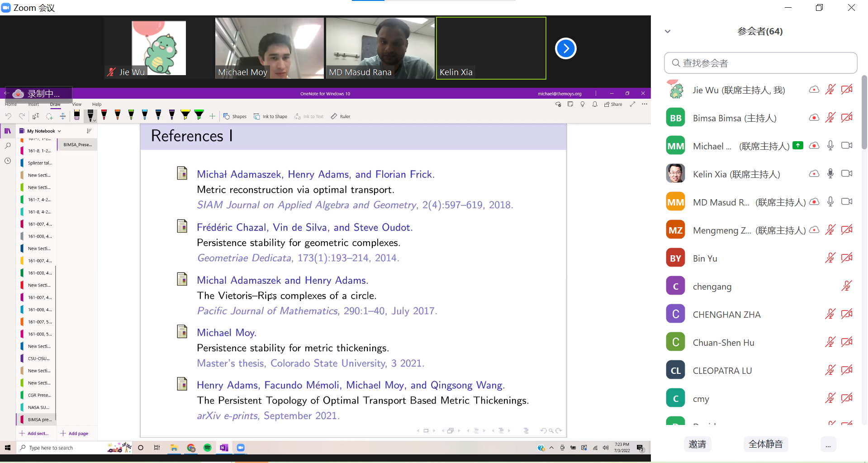The image size is (868, 463).
Task: Select the Insert Space tool in OneNote
Action: click(x=63, y=116)
